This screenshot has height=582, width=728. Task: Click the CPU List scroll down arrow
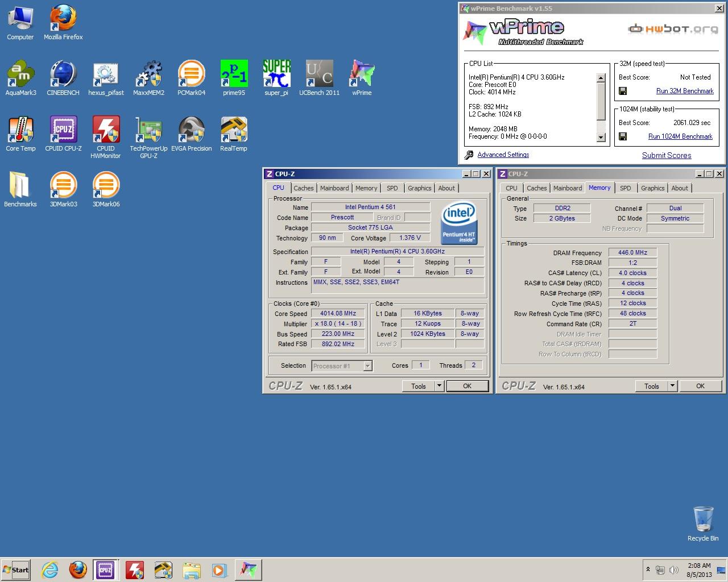click(x=601, y=137)
